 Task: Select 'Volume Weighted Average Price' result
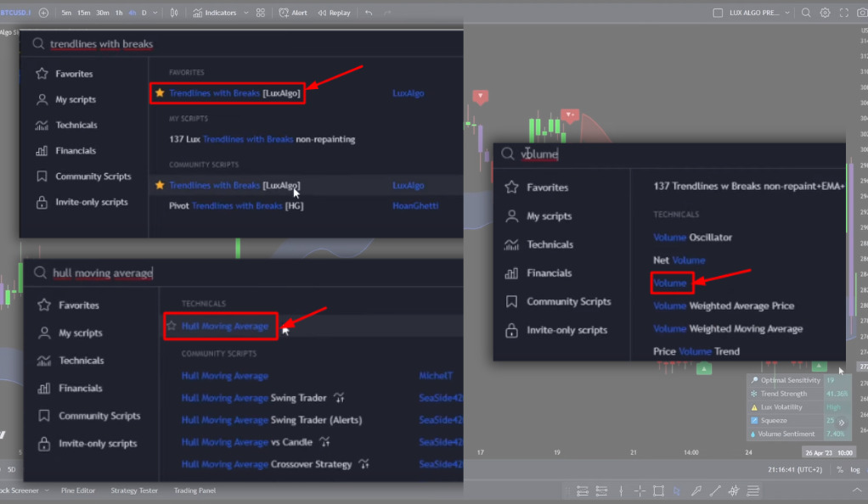(x=724, y=306)
